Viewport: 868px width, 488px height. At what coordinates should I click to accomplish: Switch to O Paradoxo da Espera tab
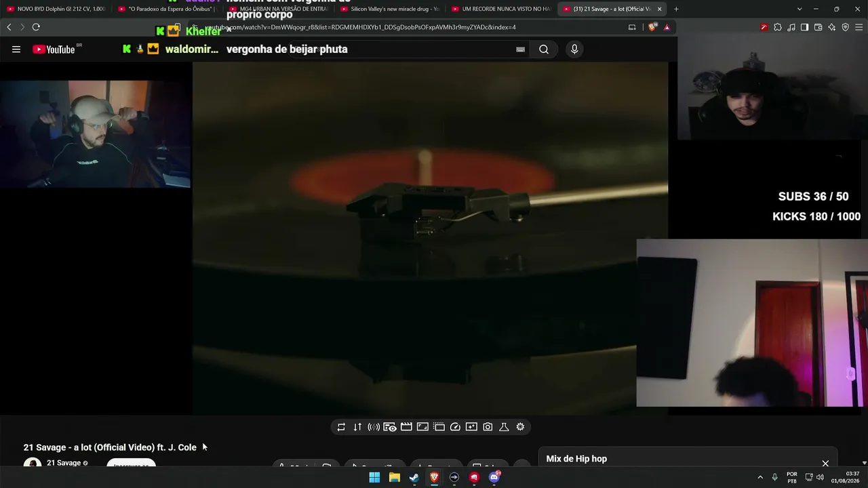point(167,9)
